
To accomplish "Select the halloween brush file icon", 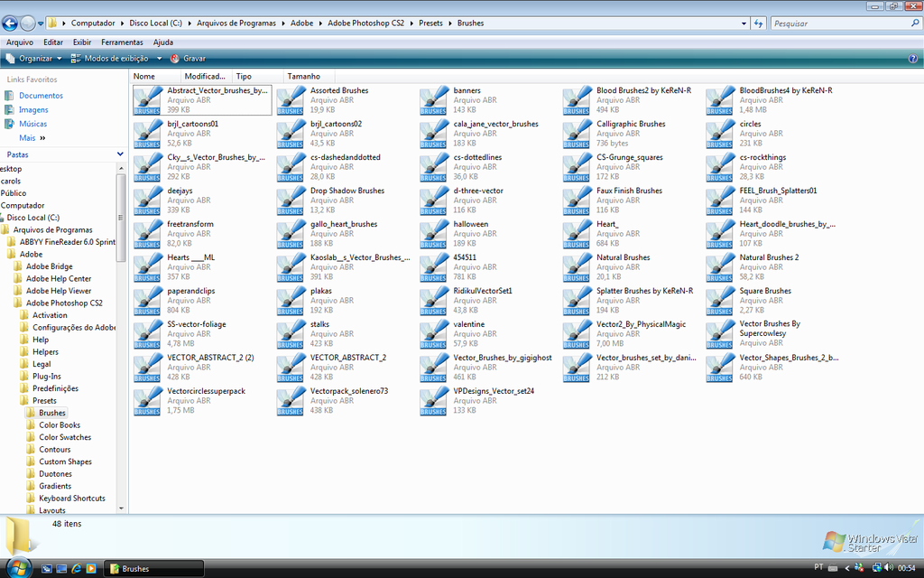I will [433, 234].
